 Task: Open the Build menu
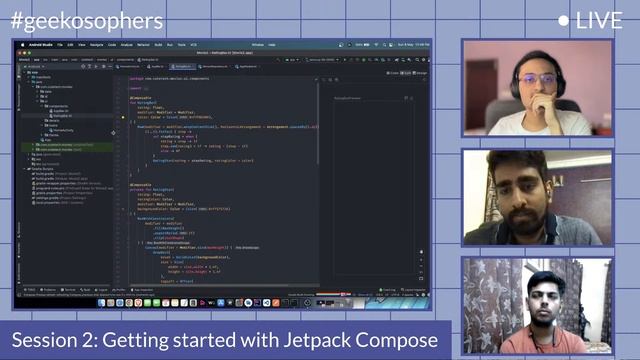[158, 45]
